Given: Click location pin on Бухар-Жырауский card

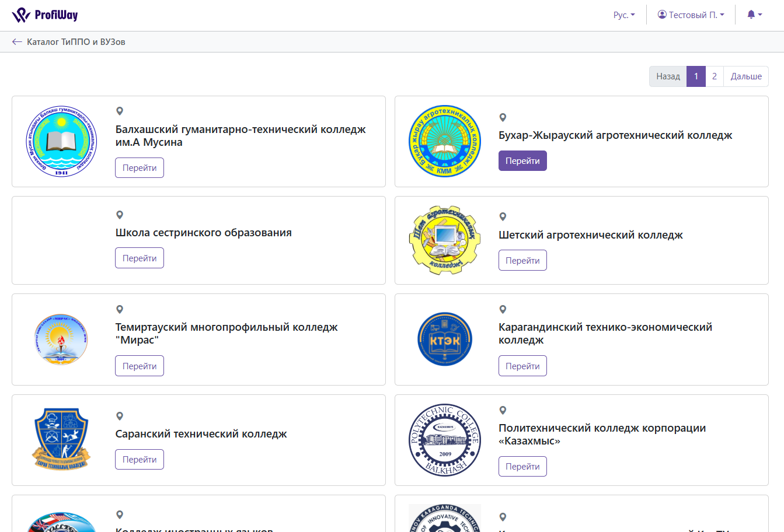Looking at the screenshot, I should [x=503, y=117].
